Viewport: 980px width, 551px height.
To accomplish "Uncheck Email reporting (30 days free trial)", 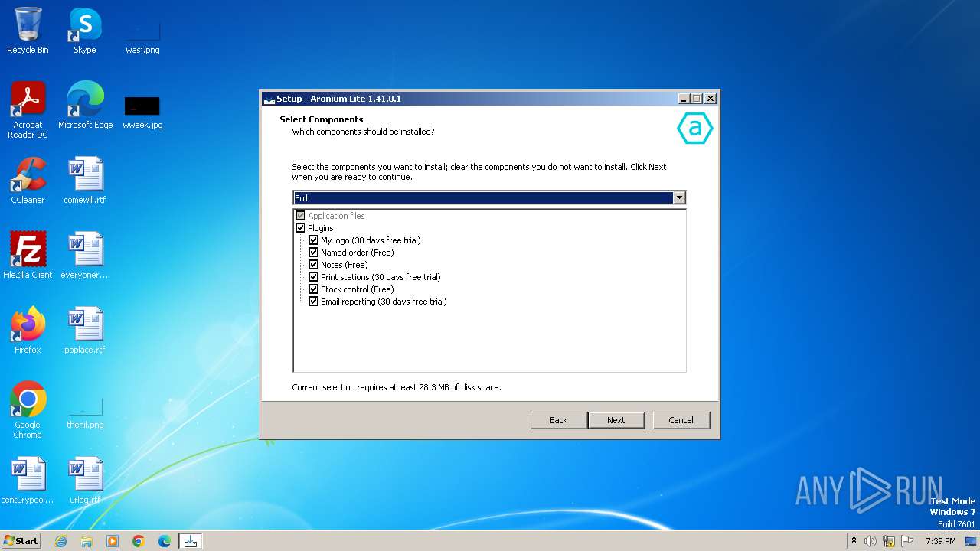I will 313,302.
